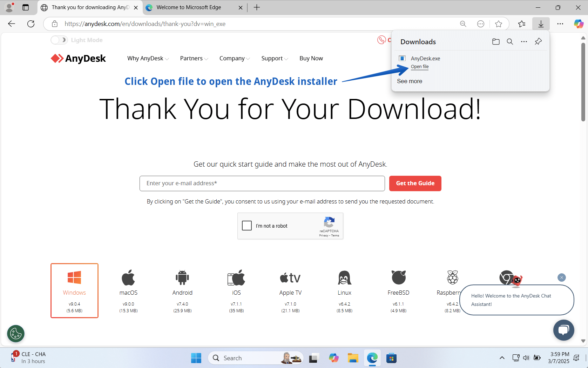
Task: Open cookie settings icon
Action: (x=16, y=334)
